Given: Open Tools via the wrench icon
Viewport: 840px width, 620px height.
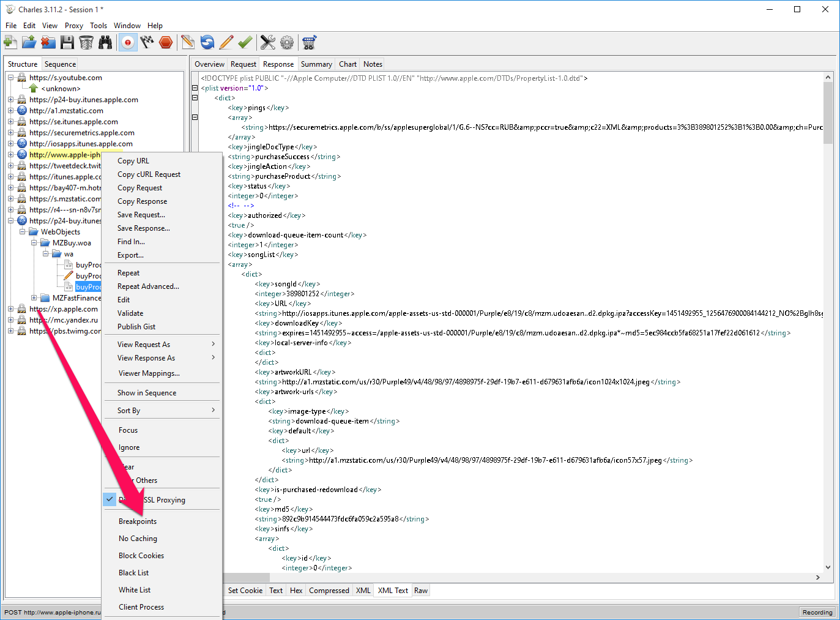Looking at the screenshot, I should coord(268,42).
